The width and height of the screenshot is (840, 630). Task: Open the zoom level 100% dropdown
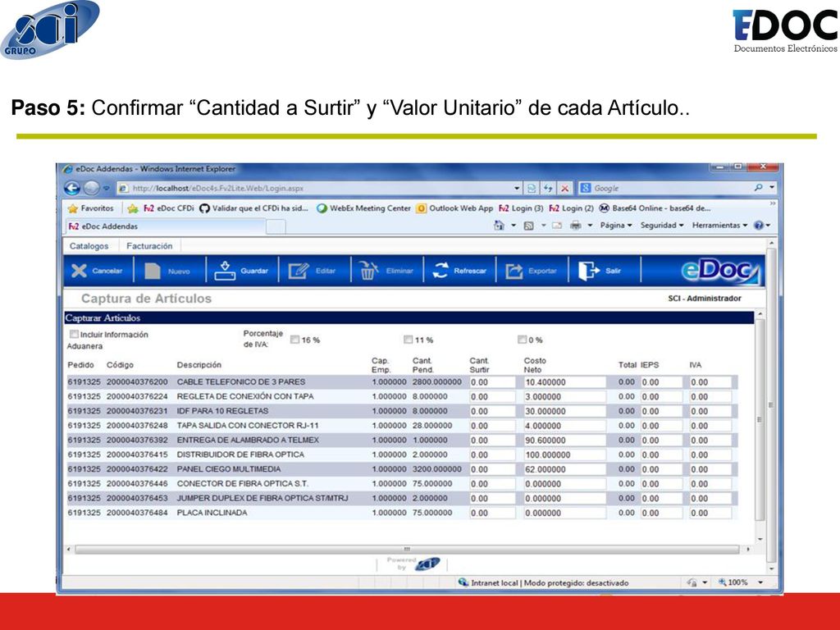(x=760, y=582)
